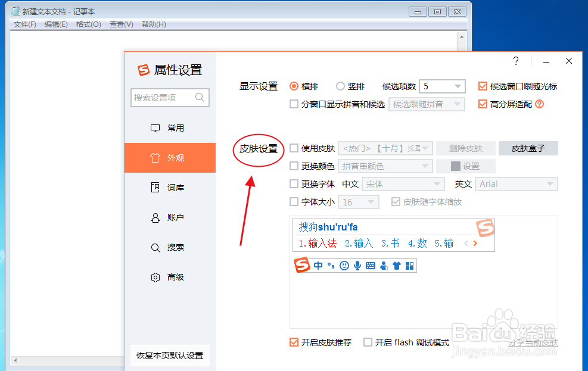The height and width of the screenshot is (371, 588).
Task: Go to the 账户 sidebar section
Action: (x=170, y=217)
